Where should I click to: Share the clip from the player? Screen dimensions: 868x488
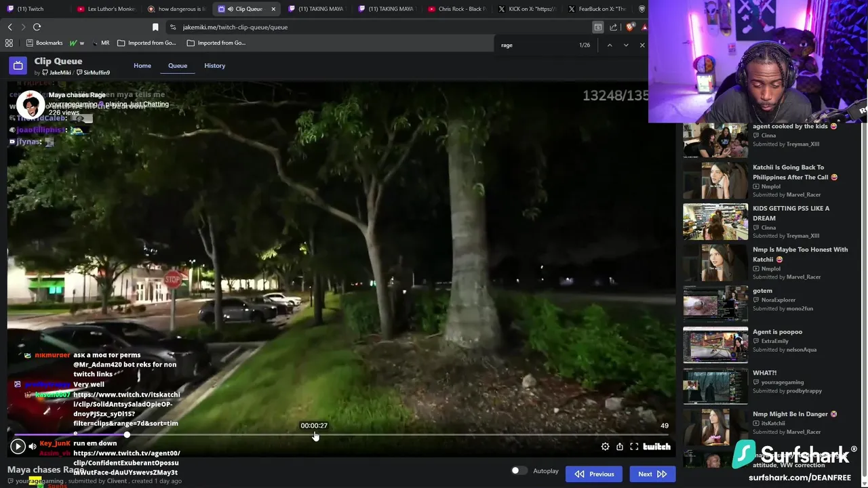[x=620, y=447]
